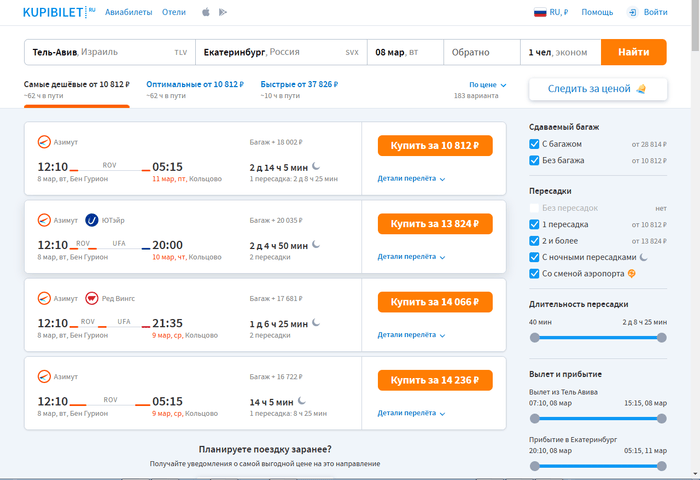Screen dimensions: 700x480
Task: Expand flight details for 10 812 ₽ offer
Action: pos(411,179)
